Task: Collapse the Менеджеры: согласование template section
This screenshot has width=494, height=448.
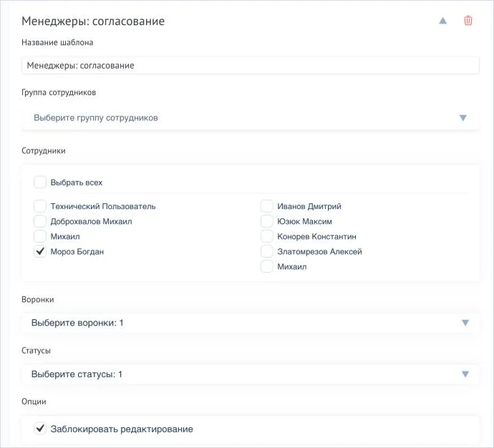Action: pyautogui.click(x=442, y=21)
